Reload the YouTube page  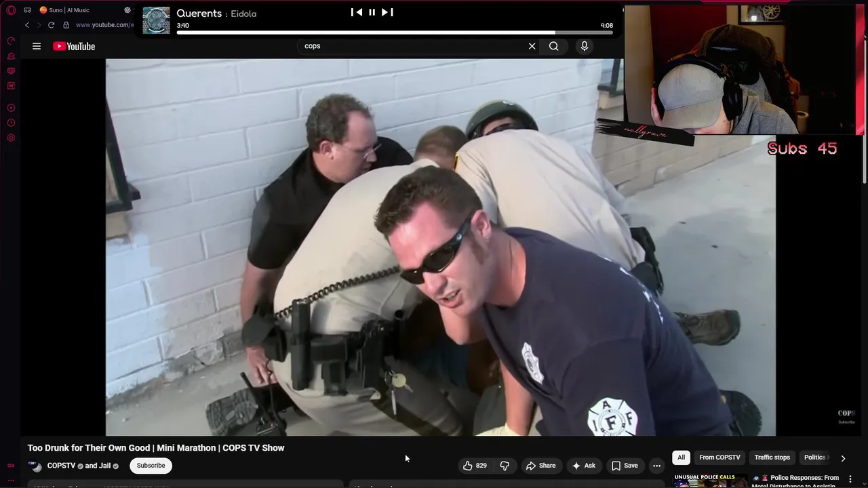click(x=51, y=25)
